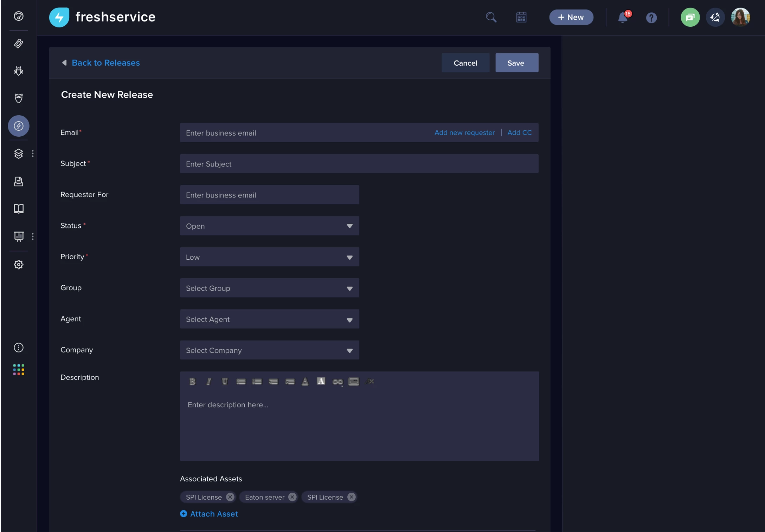Focus the Email input field
The width and height of the screenshot is (765, 532).
pos(359,133)
